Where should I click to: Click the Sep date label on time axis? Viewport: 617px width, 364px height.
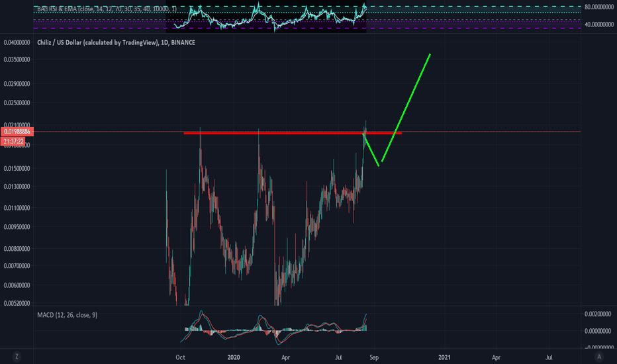[x=374, y=357]
